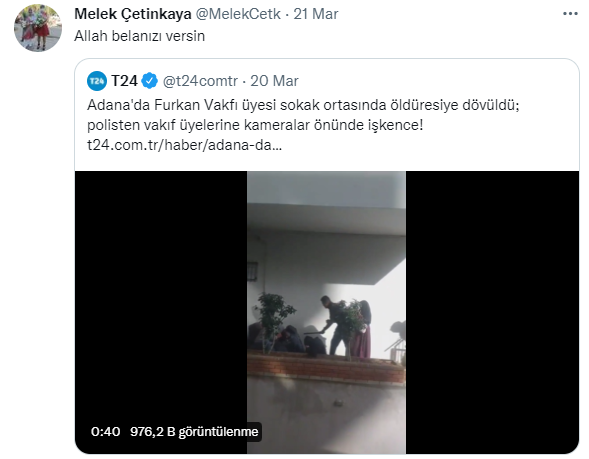Click the brick planter wall in video frame
The image size is (589, 459).
tap(326, 366)
